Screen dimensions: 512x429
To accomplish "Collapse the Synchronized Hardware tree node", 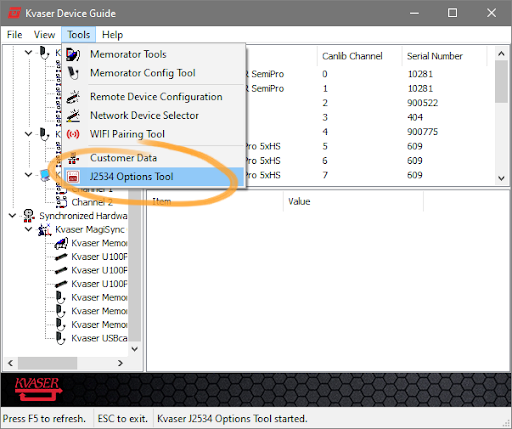I will (x=12, y=216).
